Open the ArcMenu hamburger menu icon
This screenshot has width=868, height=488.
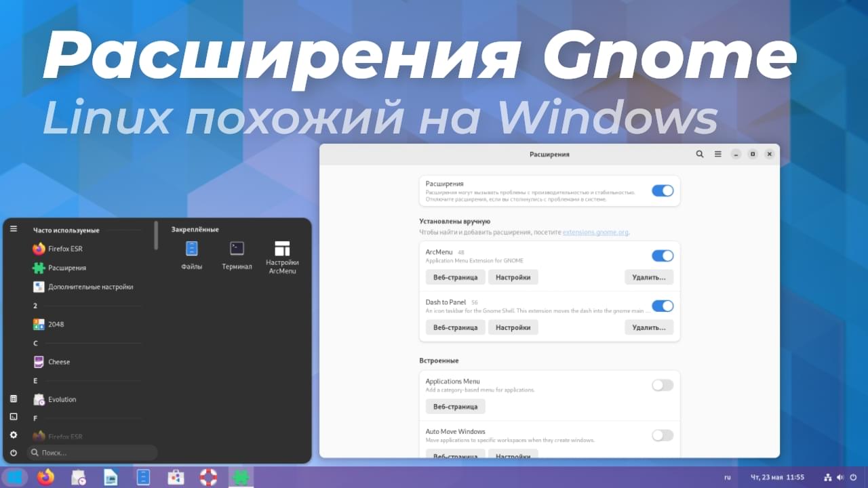click(14, 229)
